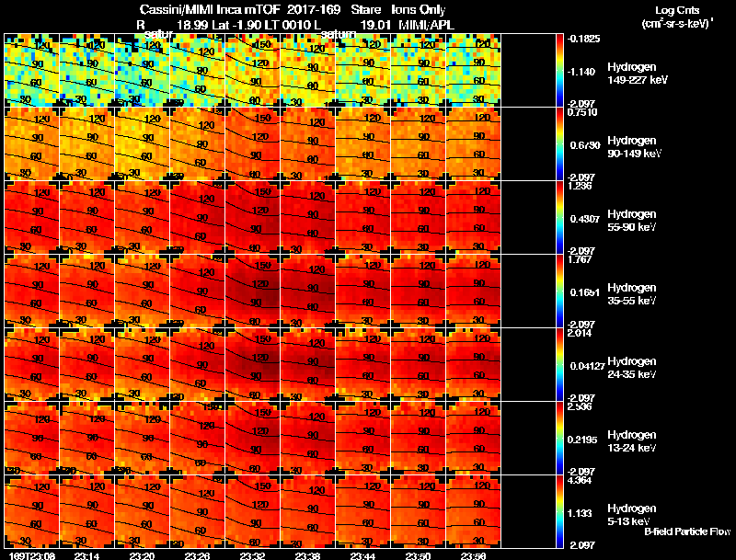Screen dimensions: 736x560
Task: Select the 24-35 keV panel at 23:56
Action: point(473,364)
